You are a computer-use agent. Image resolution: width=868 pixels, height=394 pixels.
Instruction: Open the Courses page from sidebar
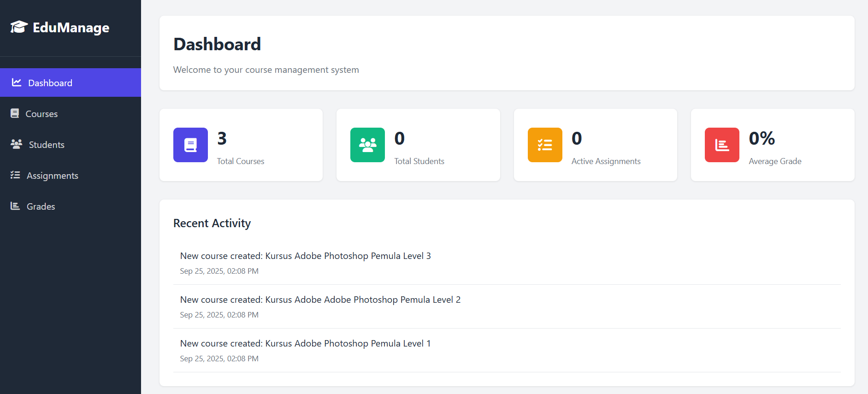coord(41,114)
